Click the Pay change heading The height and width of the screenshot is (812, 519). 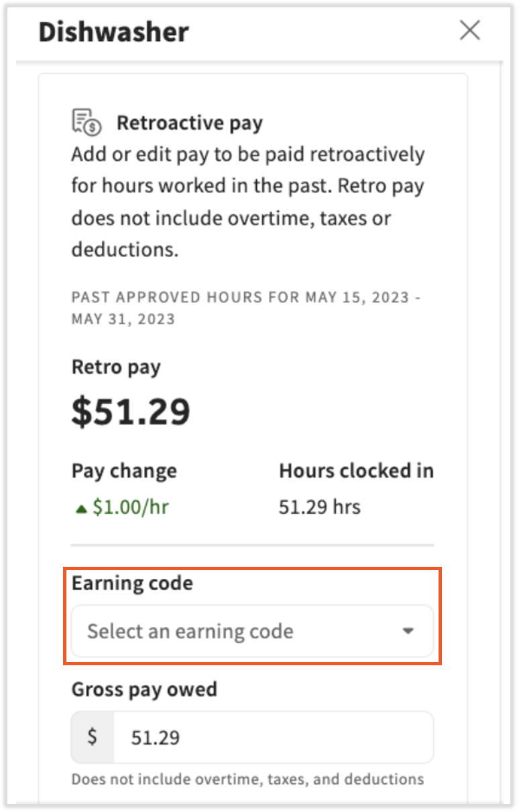124,471
